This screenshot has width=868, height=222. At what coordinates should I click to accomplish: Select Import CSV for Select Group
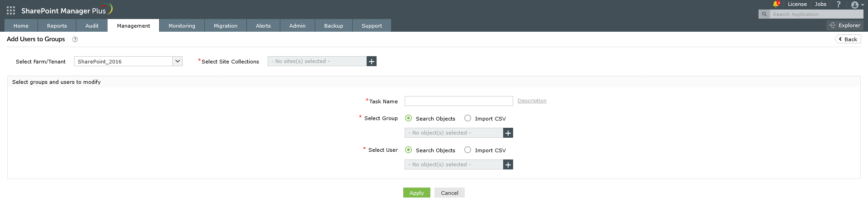click(x=467, y=118)
